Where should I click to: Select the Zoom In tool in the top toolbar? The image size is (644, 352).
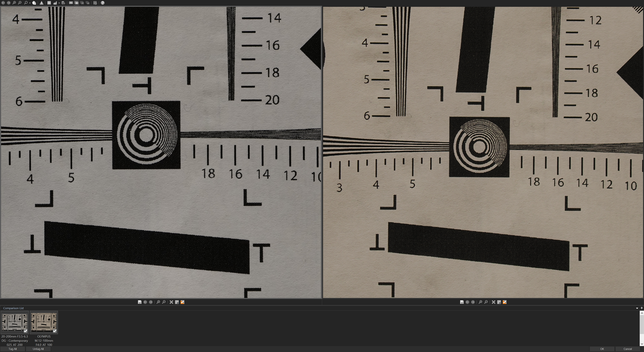tap(14, 3)
